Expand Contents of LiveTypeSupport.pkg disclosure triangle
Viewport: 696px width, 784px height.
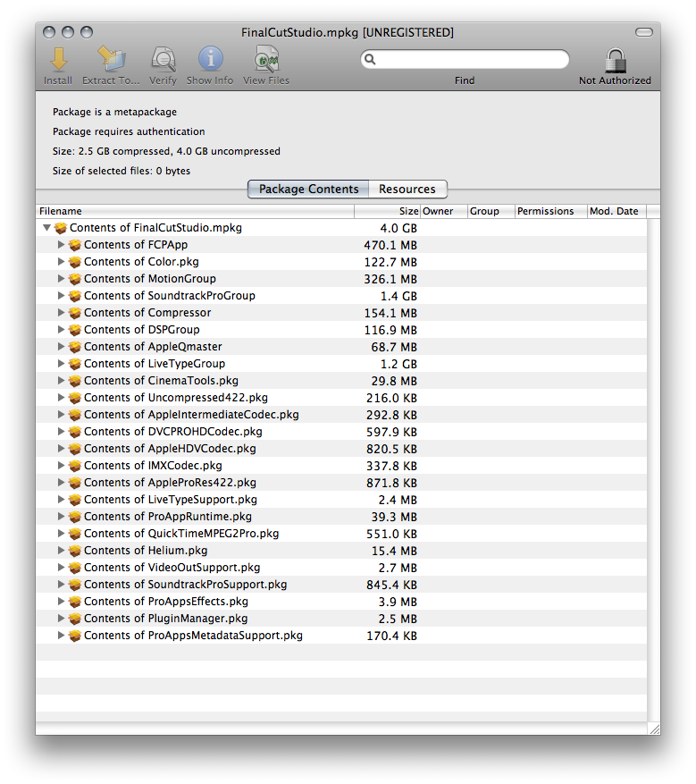point(61,500)
